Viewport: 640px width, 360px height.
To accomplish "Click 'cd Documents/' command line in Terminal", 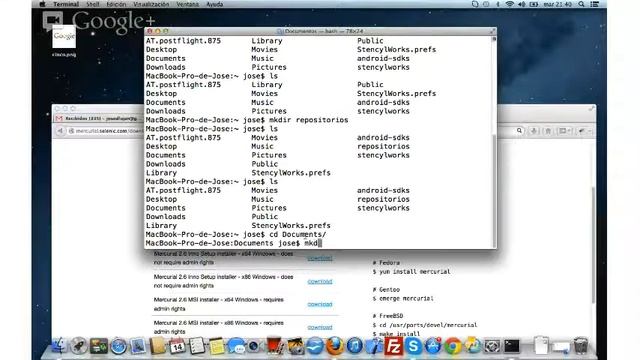I will point(298,234).
